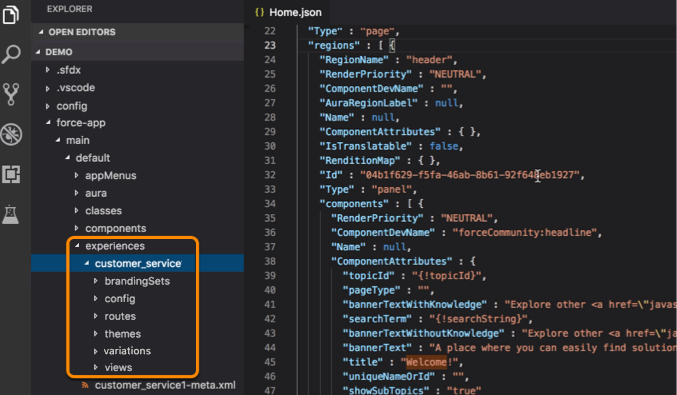Viewport: 677px width, 395px height.
Task: Click the "RegionName" key on line 24
Action: click(x=354, y=60)
